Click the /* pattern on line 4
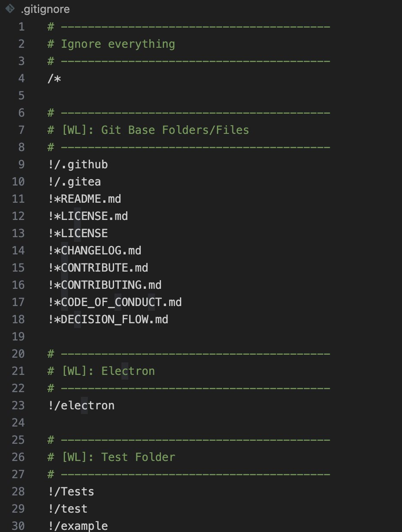Image resolution: width=402 pixels, height=532 pixels. [55, 78]
